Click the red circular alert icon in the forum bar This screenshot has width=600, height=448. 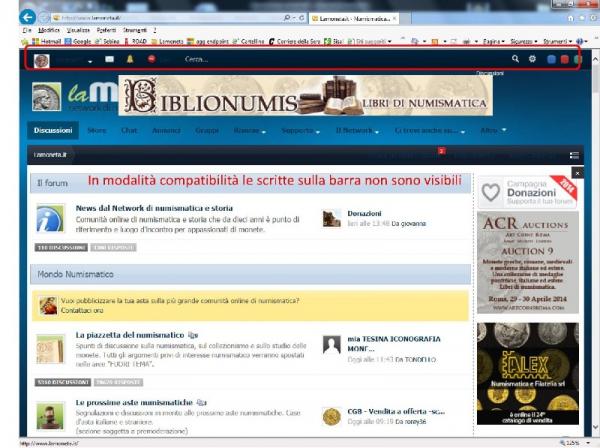[x=152, y=59]
